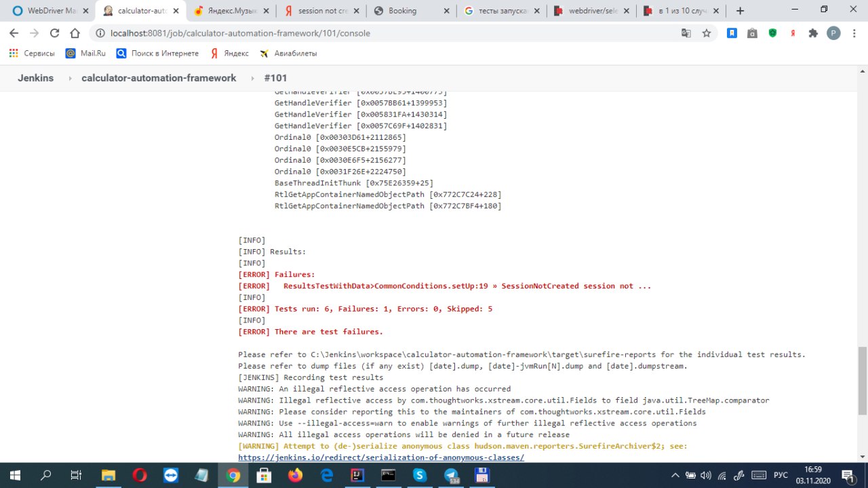Launch Opera from the taskbar
868x488 pixels.
[x=140, y=476]
